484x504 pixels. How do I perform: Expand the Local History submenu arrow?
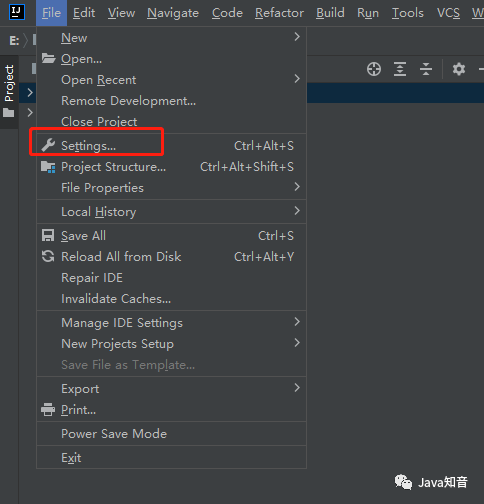pyautogui.click(x=297, y=211)
